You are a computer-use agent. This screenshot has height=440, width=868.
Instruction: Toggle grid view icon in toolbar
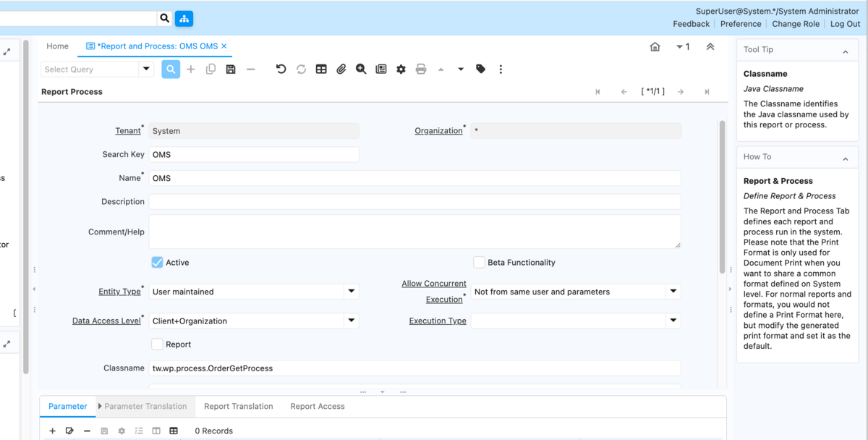(321, 69)
